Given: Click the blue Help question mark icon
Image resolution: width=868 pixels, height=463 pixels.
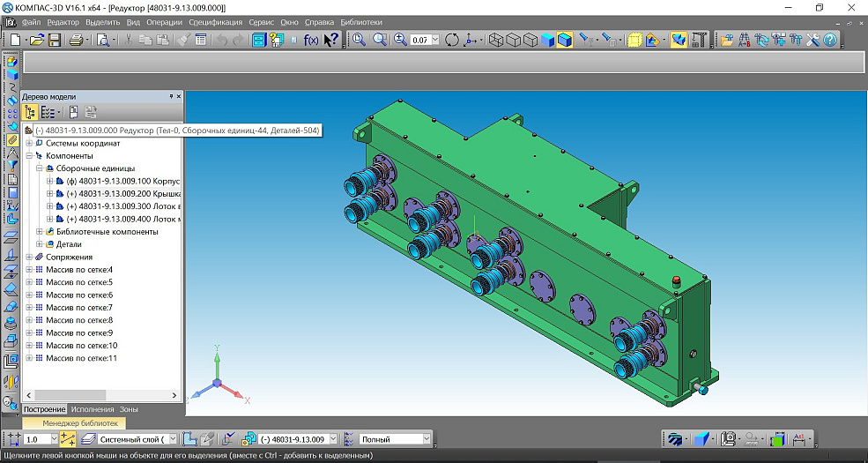Looking at the screenshot, I should coord(830,40).
